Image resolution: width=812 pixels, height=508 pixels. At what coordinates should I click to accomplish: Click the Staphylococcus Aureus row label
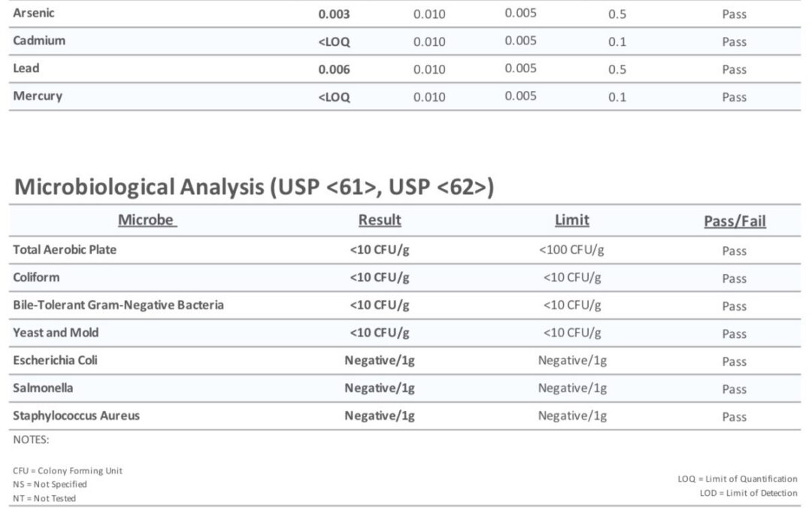76,415
